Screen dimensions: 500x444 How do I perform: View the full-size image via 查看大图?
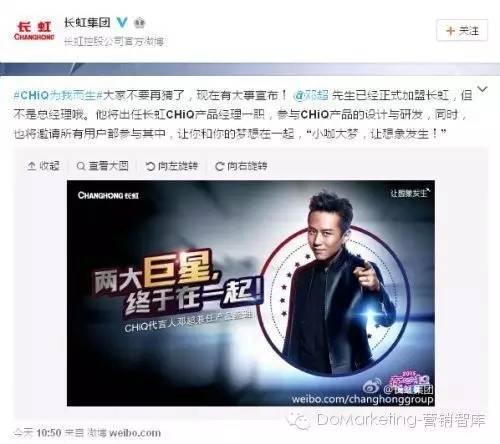(103, 166)
